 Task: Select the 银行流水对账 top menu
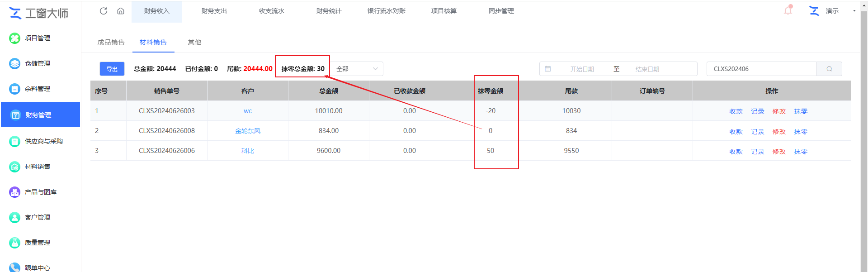(386, 11)
